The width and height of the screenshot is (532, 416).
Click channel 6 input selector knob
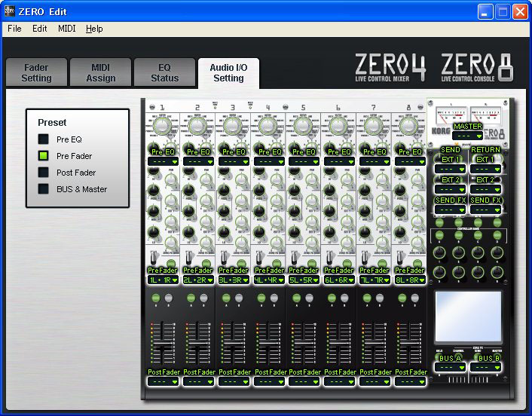(338, 126)
